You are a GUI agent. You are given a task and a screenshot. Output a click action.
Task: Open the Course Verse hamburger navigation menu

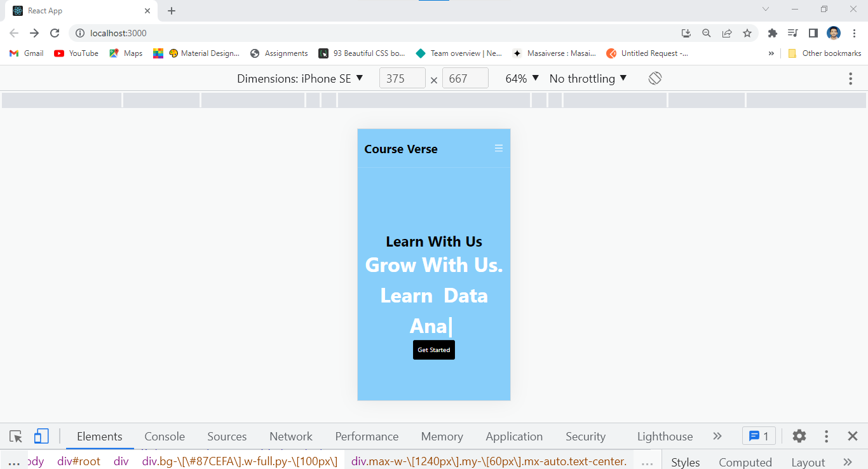pyautogui.click(x=498, y=147)
